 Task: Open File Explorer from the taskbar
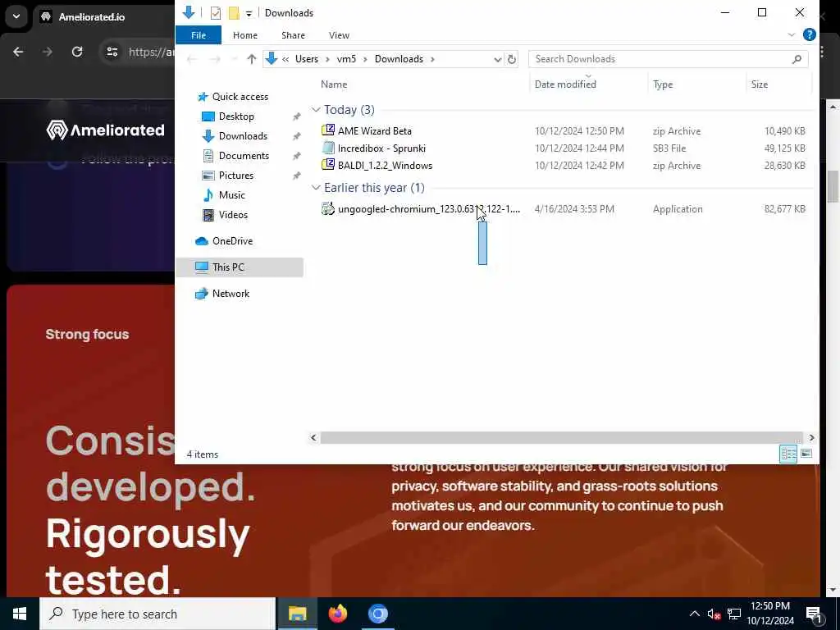coord(297,614)
